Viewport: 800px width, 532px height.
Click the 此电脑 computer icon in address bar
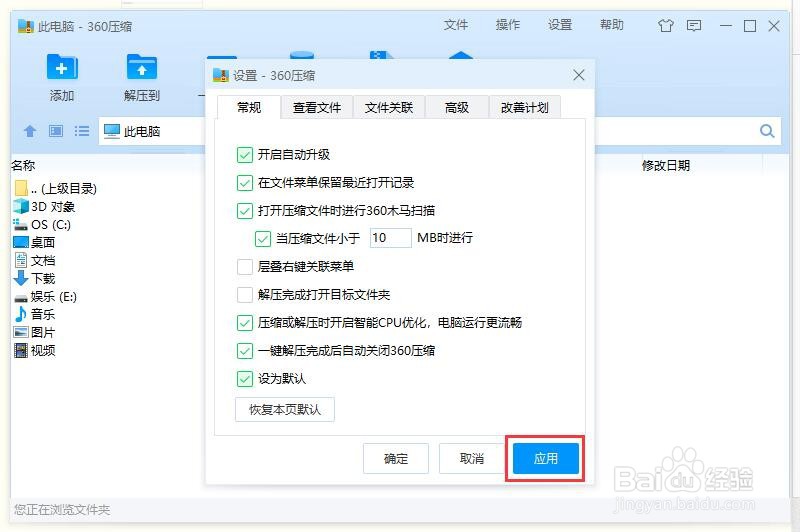[112, 132]
